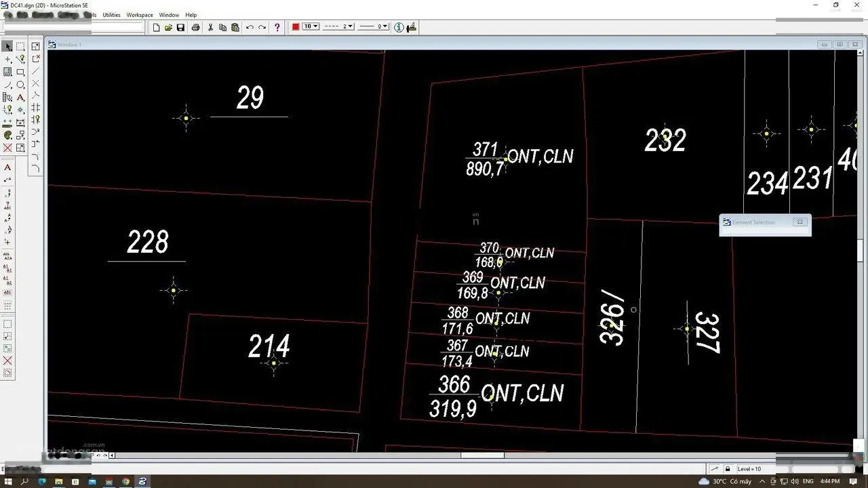Expand the line style dropdown

tap(338, 26)
